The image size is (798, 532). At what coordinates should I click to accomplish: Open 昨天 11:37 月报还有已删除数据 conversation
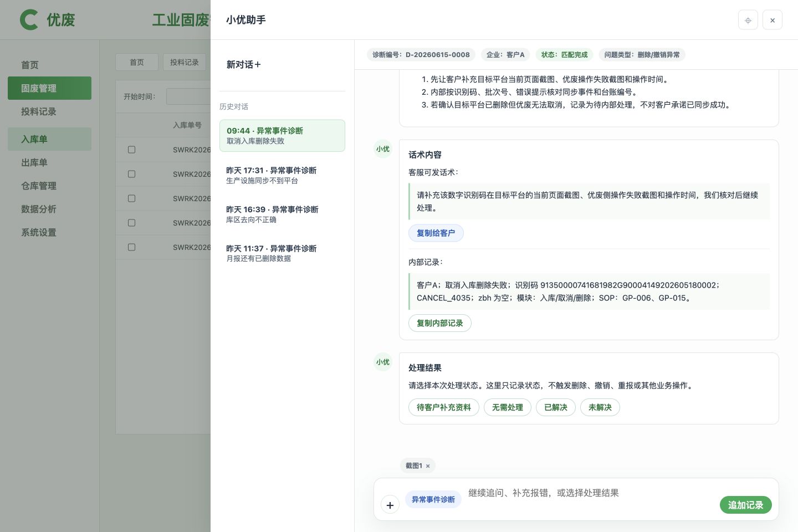point(282,253)
